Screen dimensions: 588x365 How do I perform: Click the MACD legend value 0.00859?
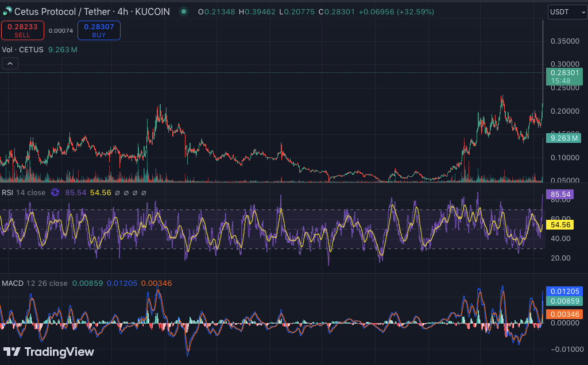87,284
